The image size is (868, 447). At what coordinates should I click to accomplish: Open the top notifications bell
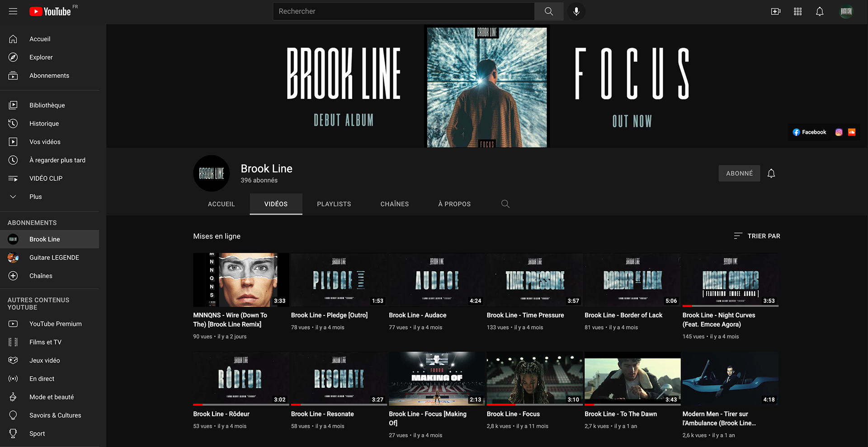click(820, 11)
